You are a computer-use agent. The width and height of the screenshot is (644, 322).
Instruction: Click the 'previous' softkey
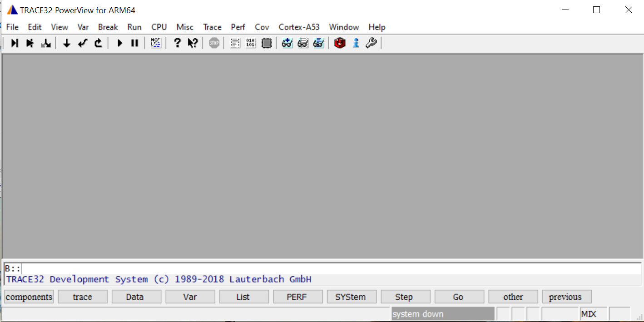(567, 297)
